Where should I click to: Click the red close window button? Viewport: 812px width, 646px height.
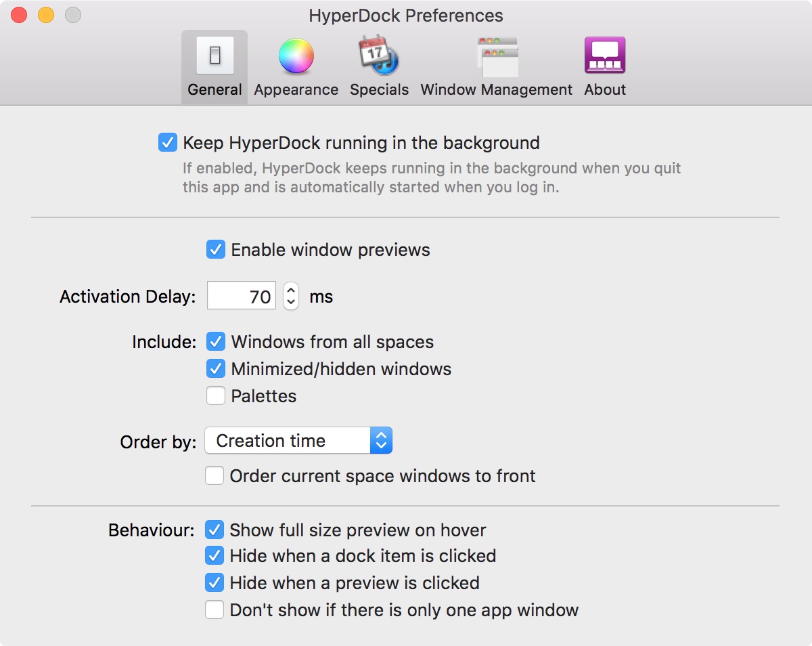click(x=19, y=16)
